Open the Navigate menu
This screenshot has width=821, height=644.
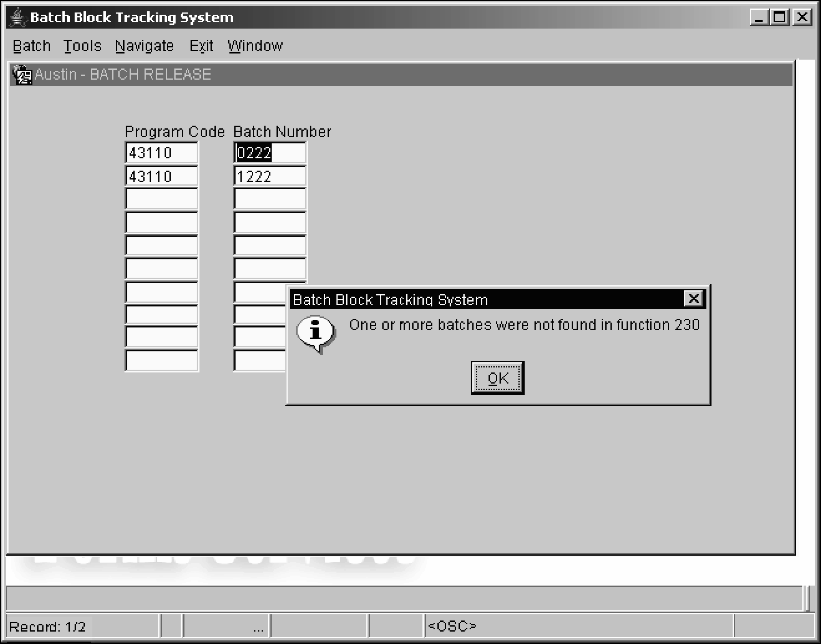point(144,46)
